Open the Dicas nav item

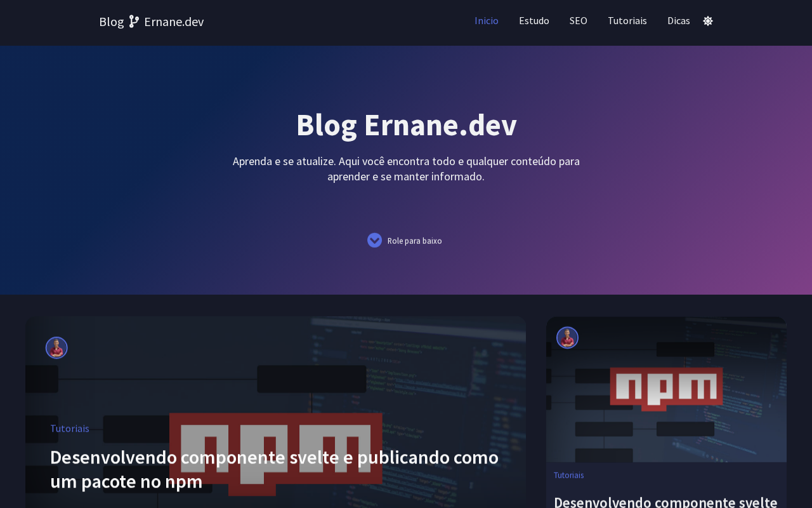click(x=679, y=21)
